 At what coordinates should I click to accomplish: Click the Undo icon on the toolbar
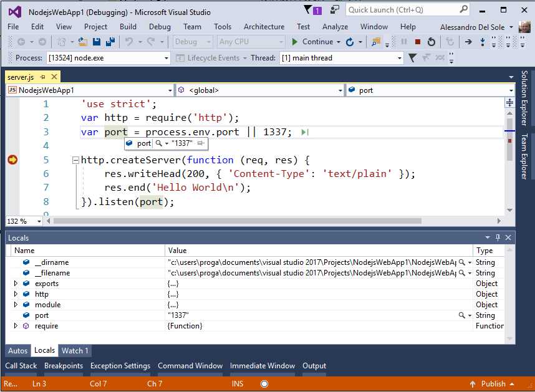coord(128,42)
